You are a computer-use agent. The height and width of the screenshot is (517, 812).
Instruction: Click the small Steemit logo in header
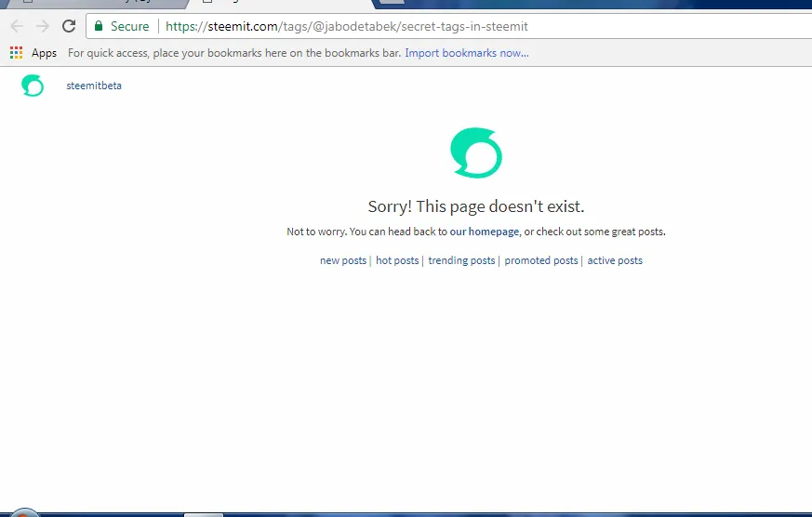tap(33, 86)
